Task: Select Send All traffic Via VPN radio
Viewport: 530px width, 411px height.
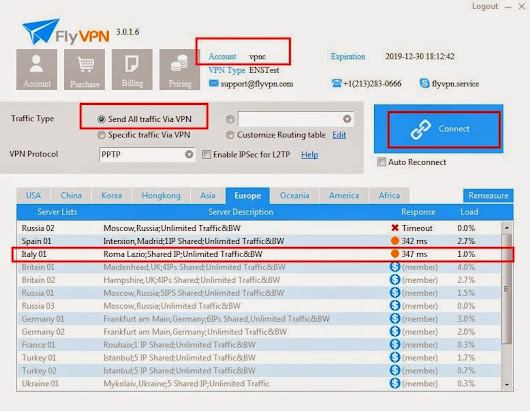Action: click(x=101, y=119)
